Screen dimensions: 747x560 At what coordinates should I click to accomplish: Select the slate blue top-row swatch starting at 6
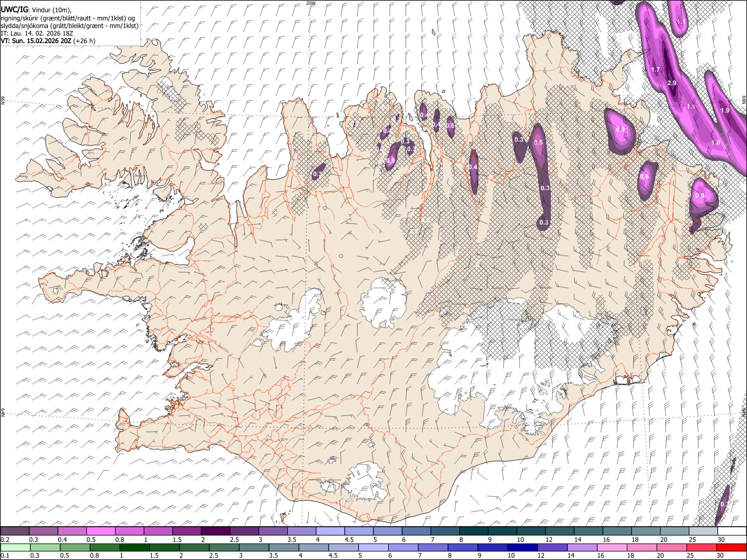click(416, 531)
